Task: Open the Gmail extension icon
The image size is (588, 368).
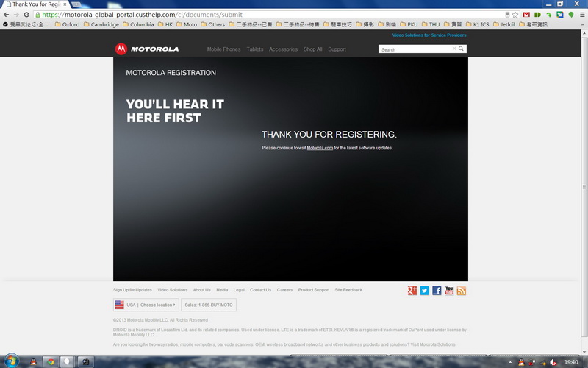Action: click(526, 15)
